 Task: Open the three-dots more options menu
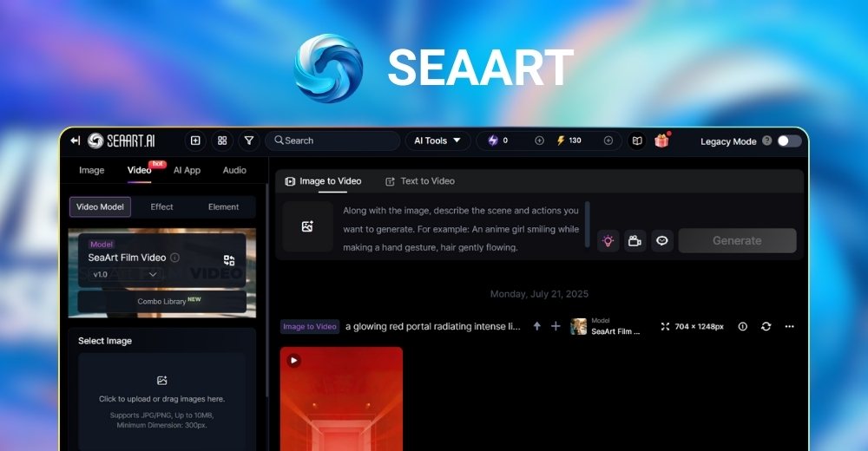[x=789, y=326]
